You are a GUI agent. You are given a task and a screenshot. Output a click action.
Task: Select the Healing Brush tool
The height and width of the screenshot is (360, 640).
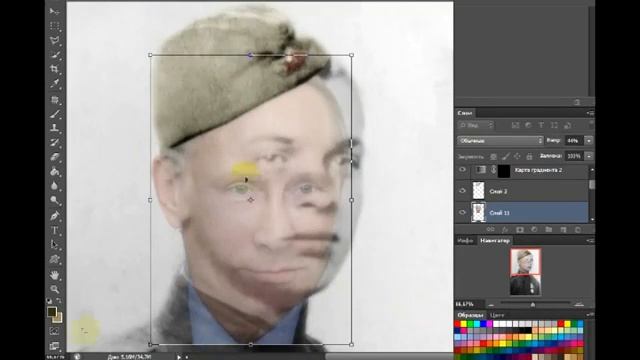pos(54,99)
